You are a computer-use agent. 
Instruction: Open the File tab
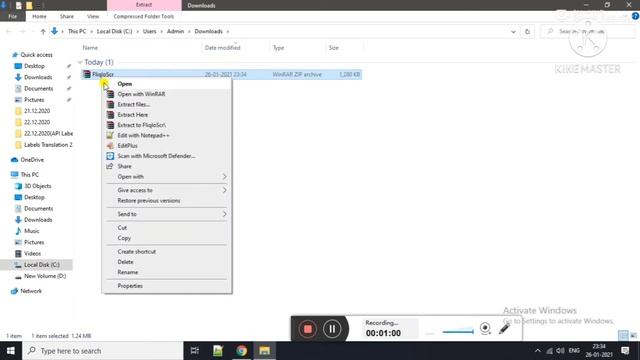pos(13,16)
